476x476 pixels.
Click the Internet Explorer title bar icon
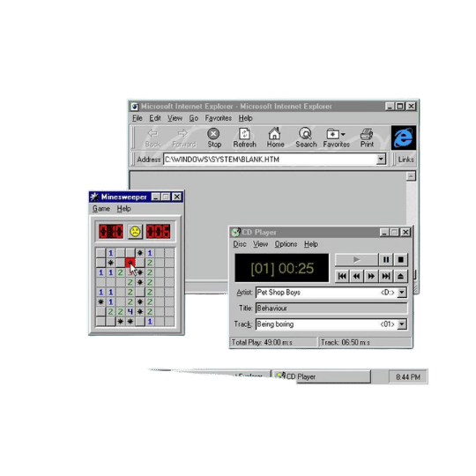coord(135,107)
